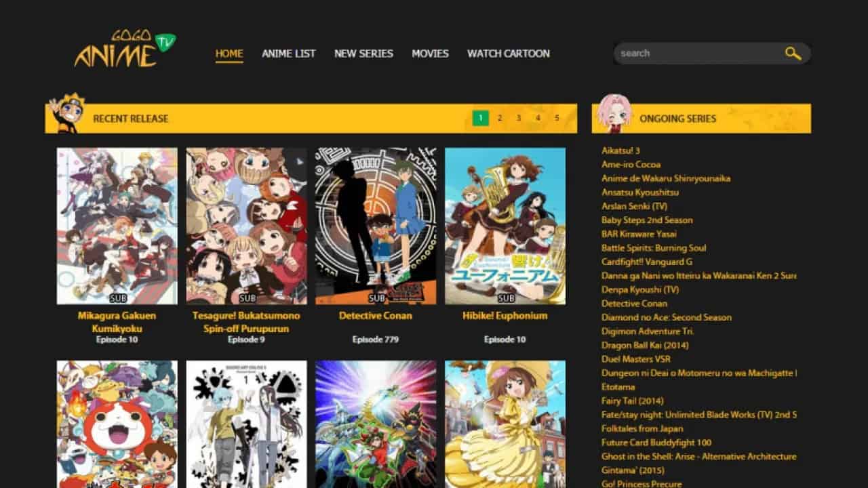Click the magnifying glass search icon

click(793, 54)
